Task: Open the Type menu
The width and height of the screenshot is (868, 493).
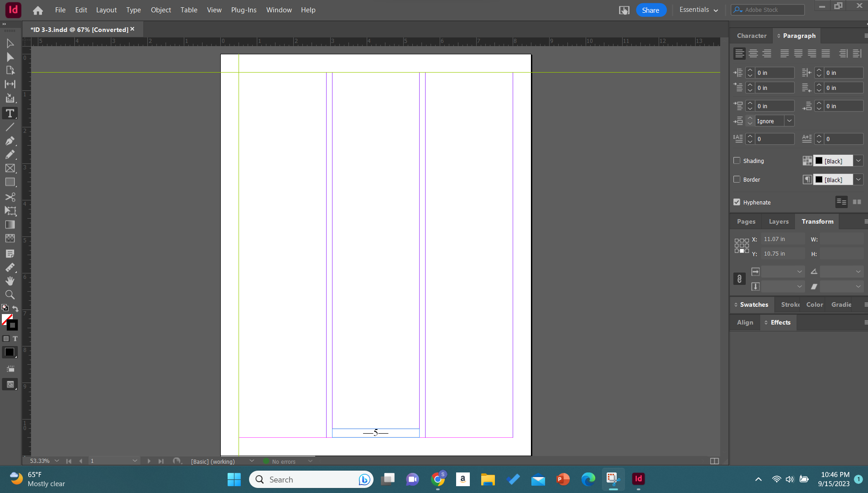Action: pos(133,10)
